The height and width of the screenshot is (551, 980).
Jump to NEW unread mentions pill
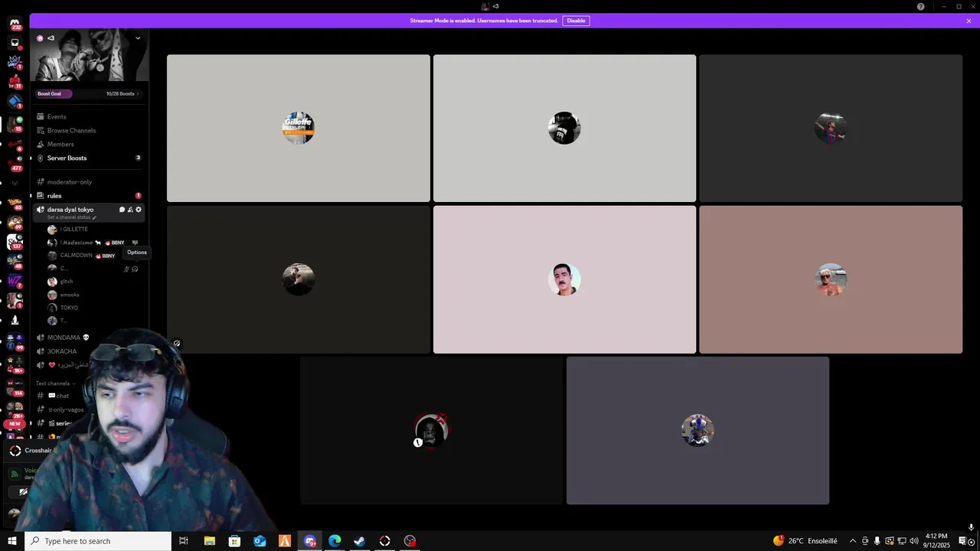click(15, 423)
